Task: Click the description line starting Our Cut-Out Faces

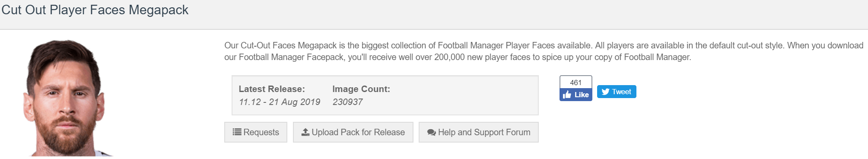Action: pyautogui.click(x=544, y=45)
